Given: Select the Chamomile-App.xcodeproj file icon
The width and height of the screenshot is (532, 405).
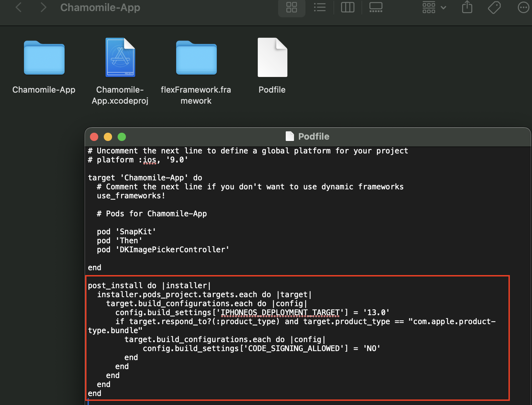Looking at the screenshot, I should (120, 57).
